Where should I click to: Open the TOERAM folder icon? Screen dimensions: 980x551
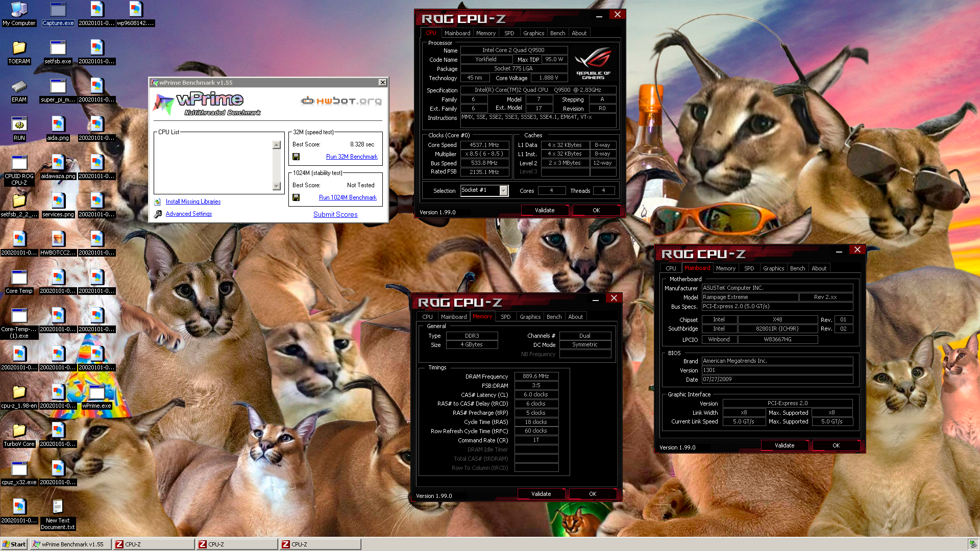[19, 52]
